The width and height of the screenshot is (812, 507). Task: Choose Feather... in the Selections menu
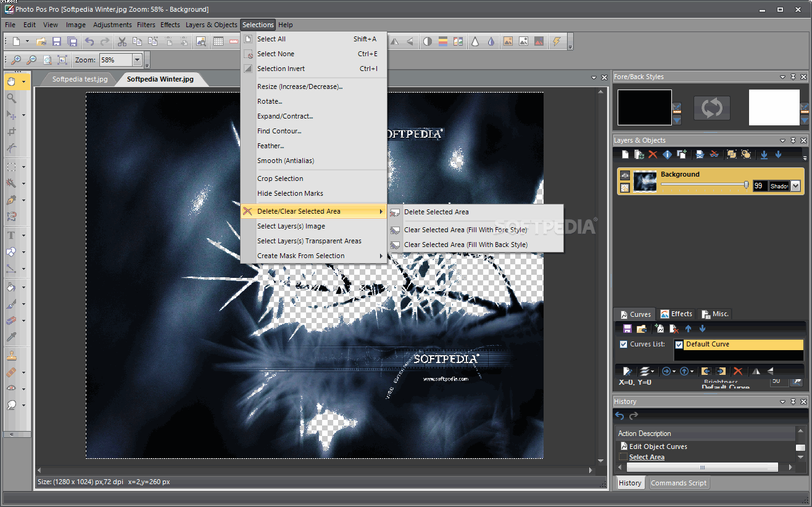coord(313,146)
